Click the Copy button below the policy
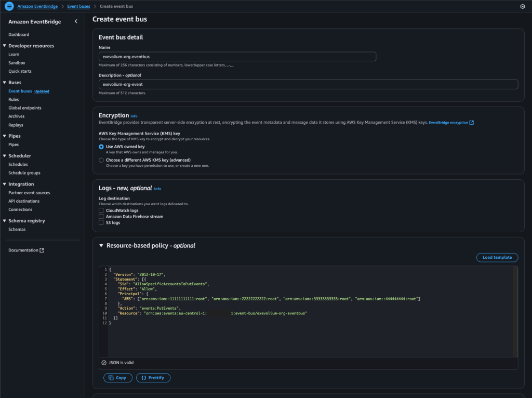This screenshot has width=532, height=398. [x=118, y=378]
